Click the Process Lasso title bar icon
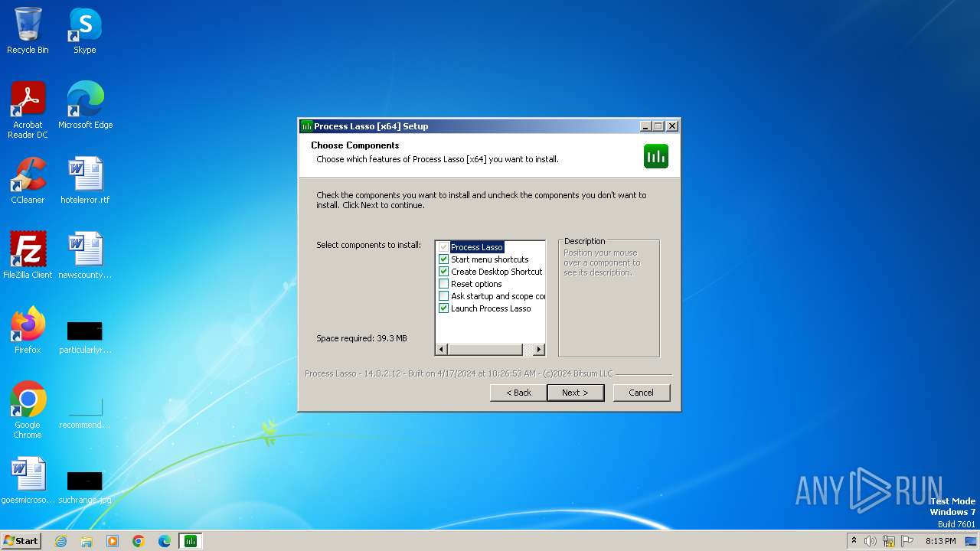Image resolution: width=980 pixels, height=551 pixels. (306, 126)
